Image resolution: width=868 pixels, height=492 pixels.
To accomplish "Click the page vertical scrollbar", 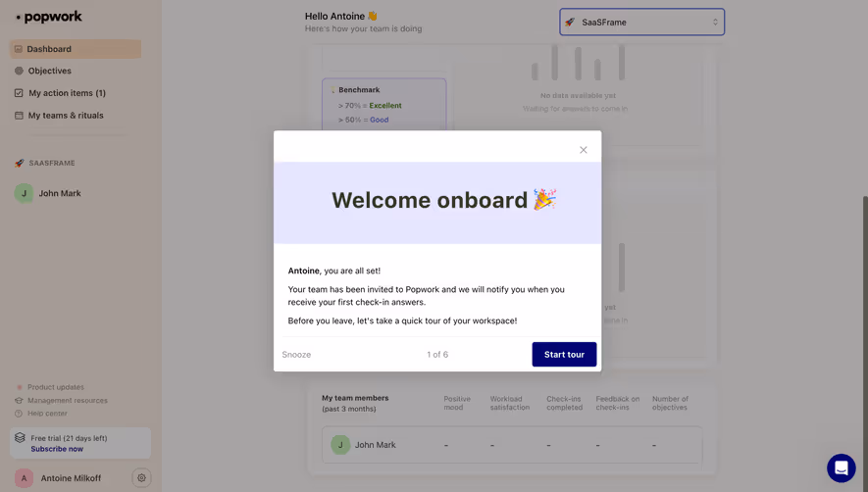I will pyautogui.click(x=865, y=343).
